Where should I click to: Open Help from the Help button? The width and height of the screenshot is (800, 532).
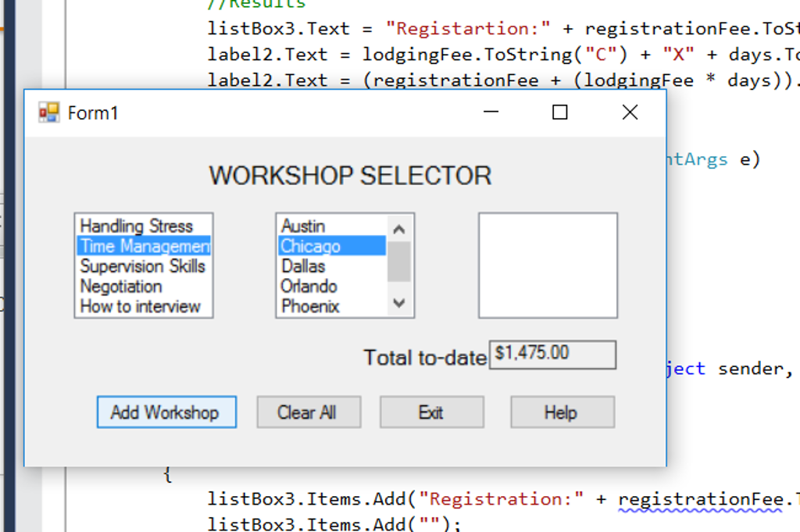562,412
